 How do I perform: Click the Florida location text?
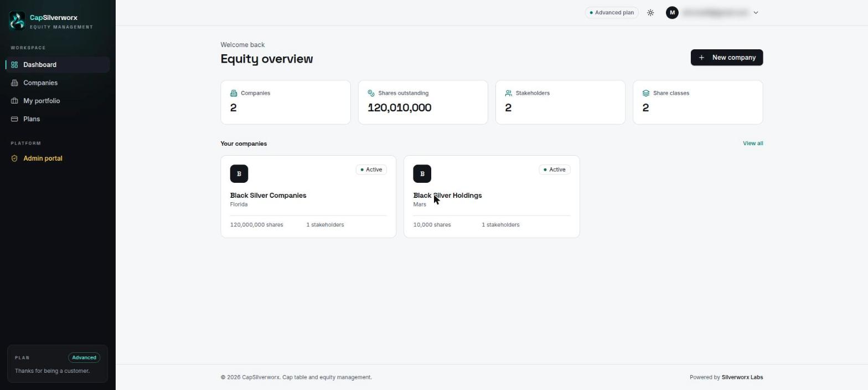pyautogui.click(x=239, y=204)
